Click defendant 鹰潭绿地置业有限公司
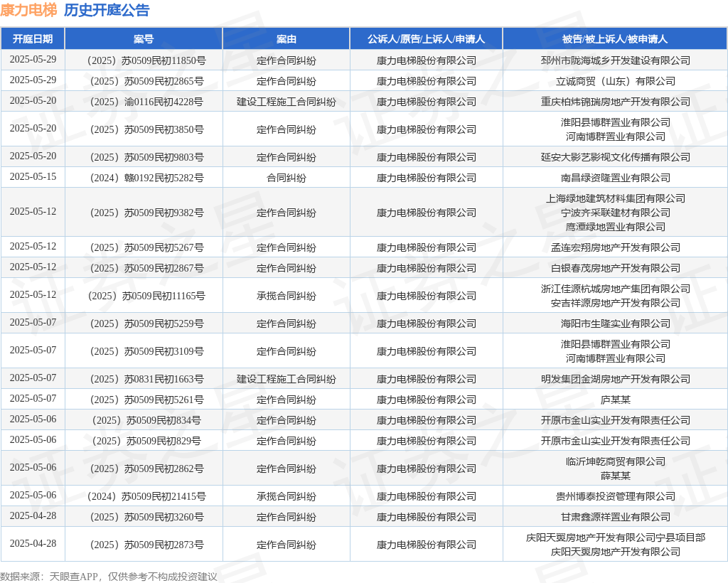728x583 pixels. pos(615,227)
